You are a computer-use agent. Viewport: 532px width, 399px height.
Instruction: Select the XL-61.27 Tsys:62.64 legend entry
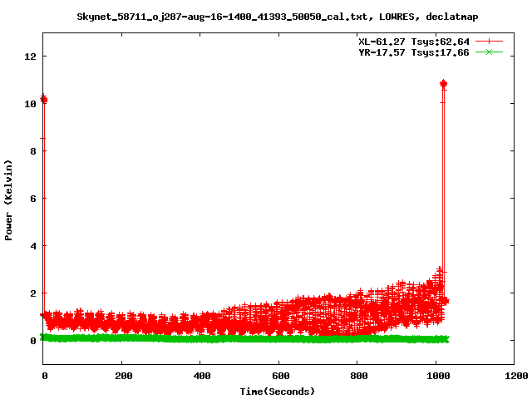click(x=414, y=42)
